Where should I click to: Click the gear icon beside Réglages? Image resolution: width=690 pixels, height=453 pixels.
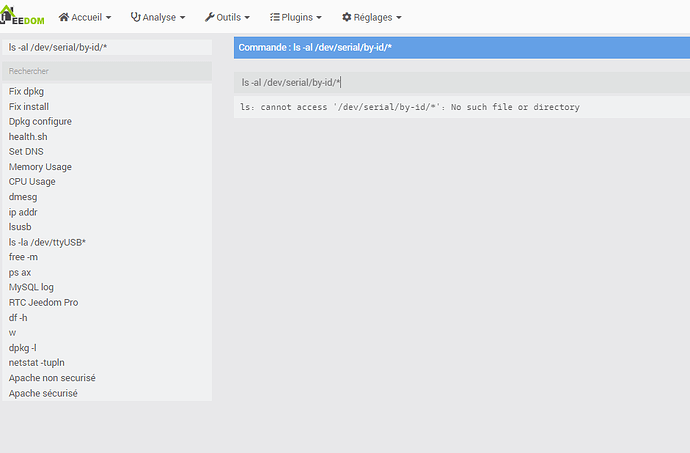[x=347, y=17]
